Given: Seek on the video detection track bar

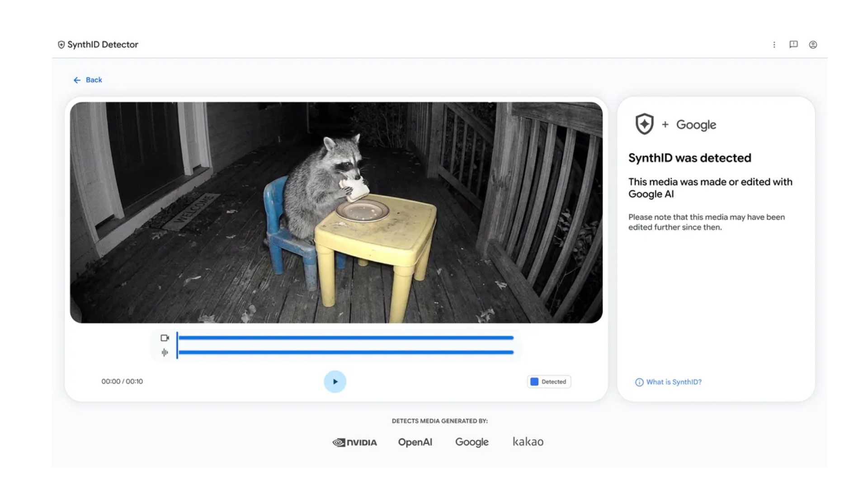Looking at the screenshot, I should (346, 338).
